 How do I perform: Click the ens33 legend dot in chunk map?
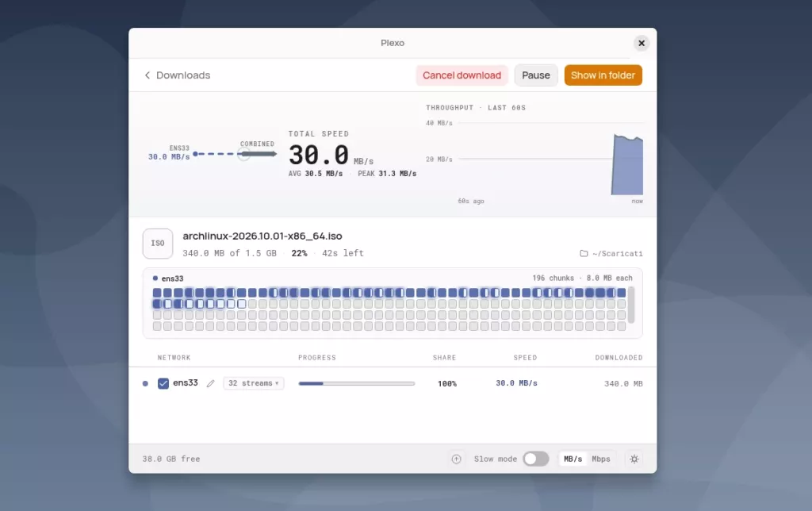click(155, 279)
